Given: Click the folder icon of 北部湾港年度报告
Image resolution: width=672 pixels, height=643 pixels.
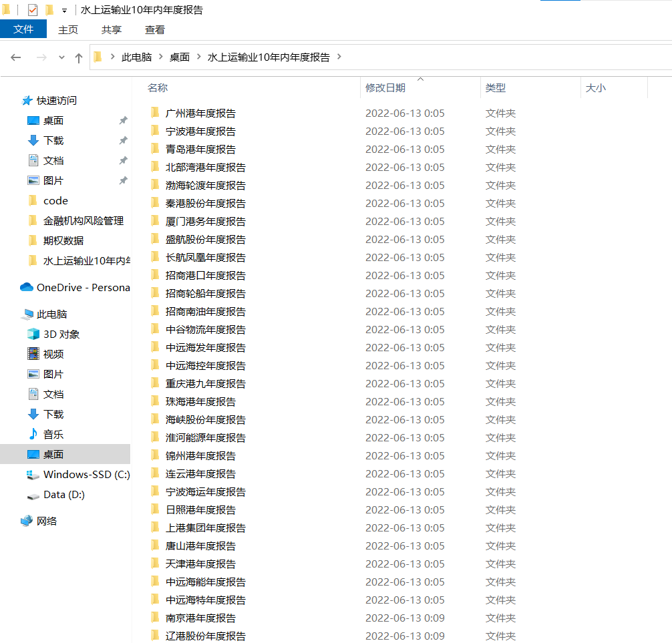Looking at the screenshot, I should click(155, 167).
